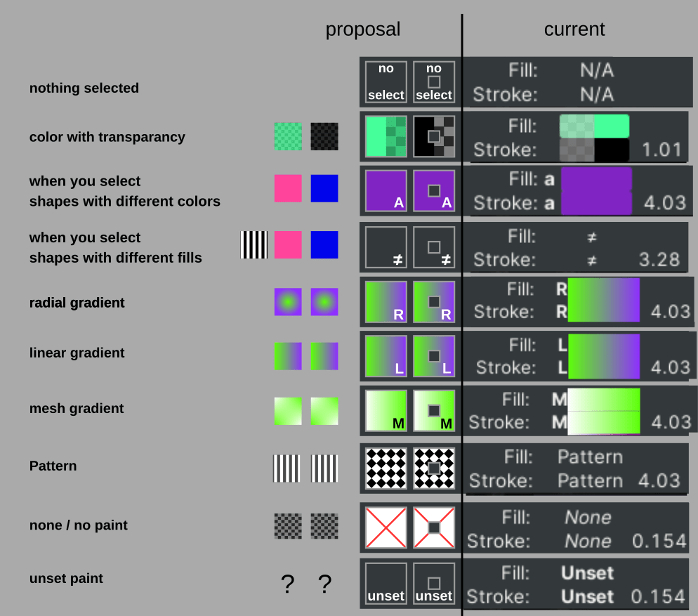Click the purple alpha swatch labeled A
The width and height of the screenshot is (698, 616).
pos(386,190)
